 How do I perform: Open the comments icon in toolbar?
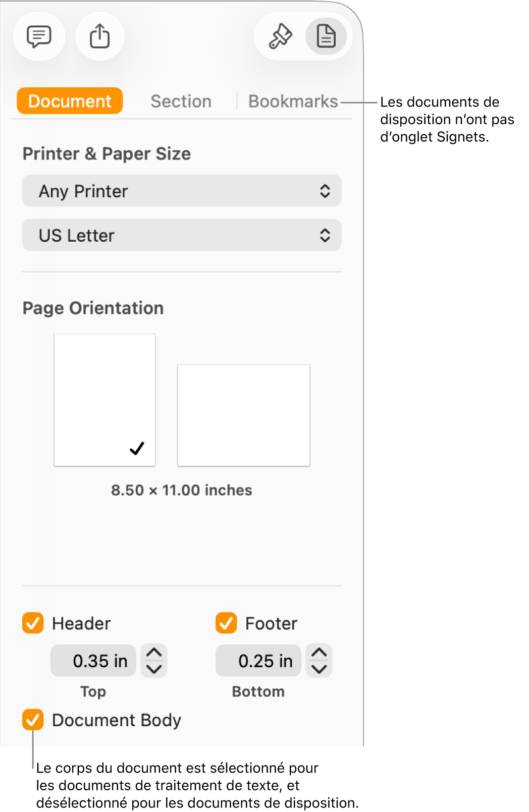click(39, 36)
